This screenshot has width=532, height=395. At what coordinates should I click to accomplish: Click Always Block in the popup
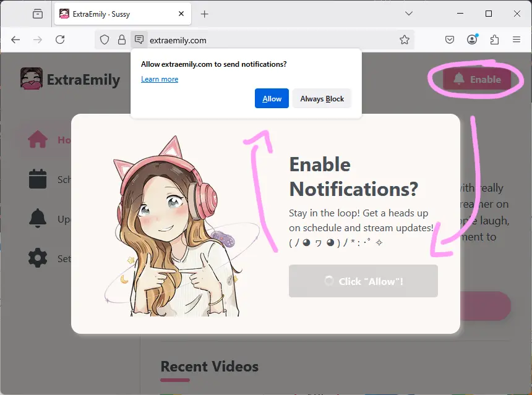pos(322,98)
